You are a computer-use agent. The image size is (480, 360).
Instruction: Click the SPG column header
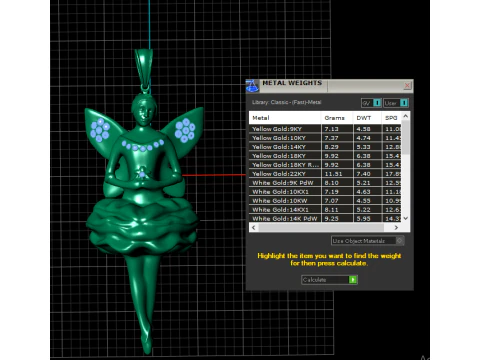tap(391, 118)
